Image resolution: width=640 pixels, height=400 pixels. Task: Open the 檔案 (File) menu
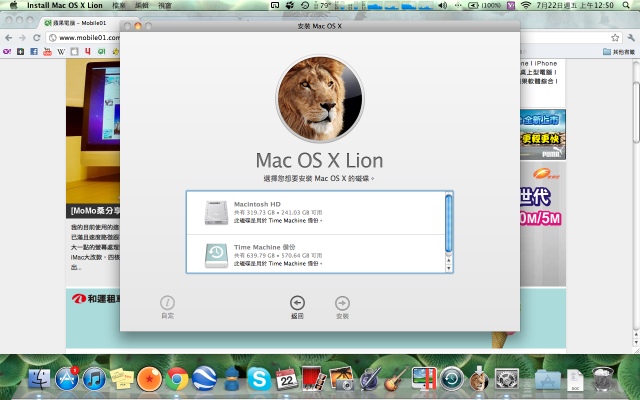pos(119,5)
